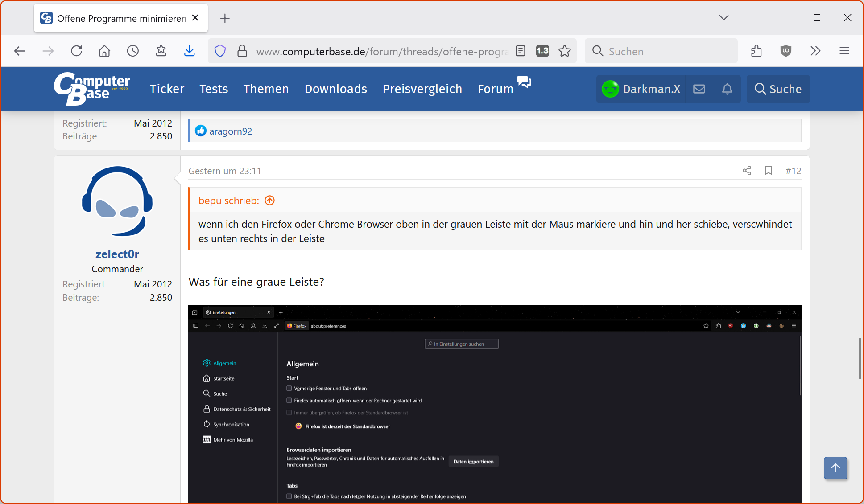Image resolution: width=864 pixels, height=504 pixels.
Task: Open the Downloads menu item
Action: click(335, 89)
